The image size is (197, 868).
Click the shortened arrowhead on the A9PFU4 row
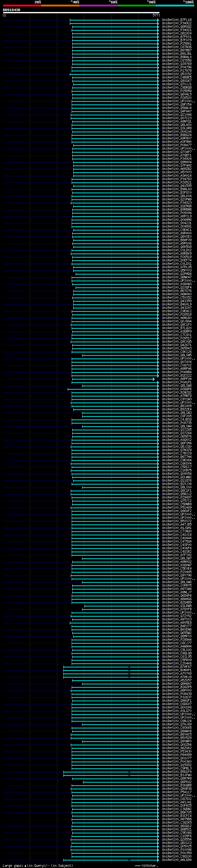154,379
